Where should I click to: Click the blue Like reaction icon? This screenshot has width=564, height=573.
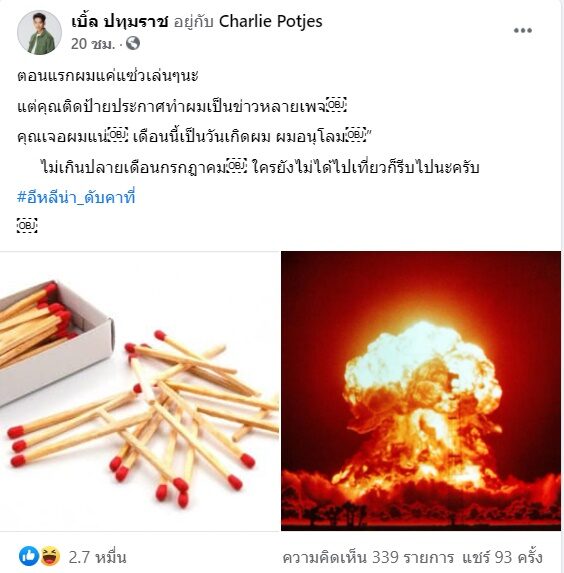29,556
